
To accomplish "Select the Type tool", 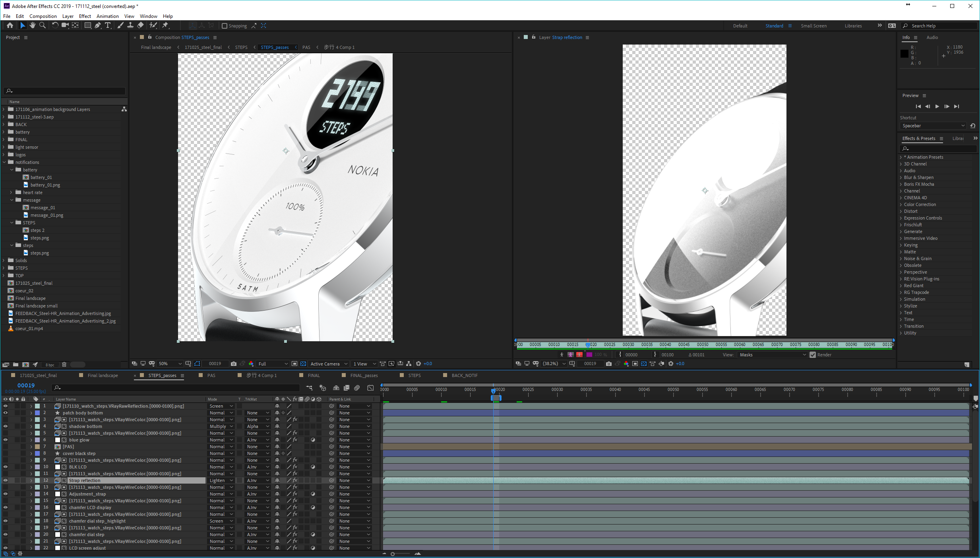I will tap(108, 25).
